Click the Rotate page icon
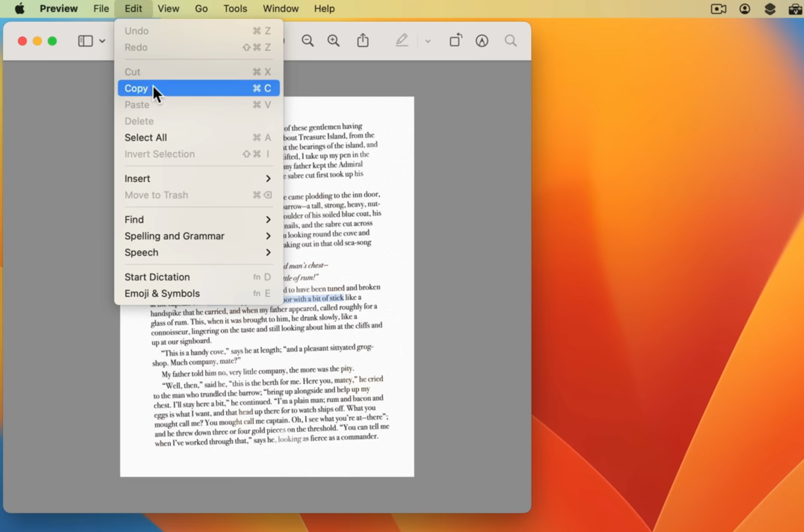The width and height of the screenshot is (804, 532). click(x=456, y=40)
